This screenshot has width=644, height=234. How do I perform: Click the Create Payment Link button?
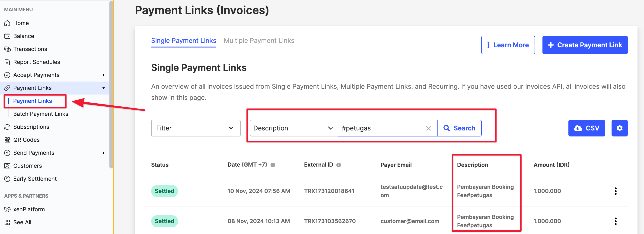585,45
